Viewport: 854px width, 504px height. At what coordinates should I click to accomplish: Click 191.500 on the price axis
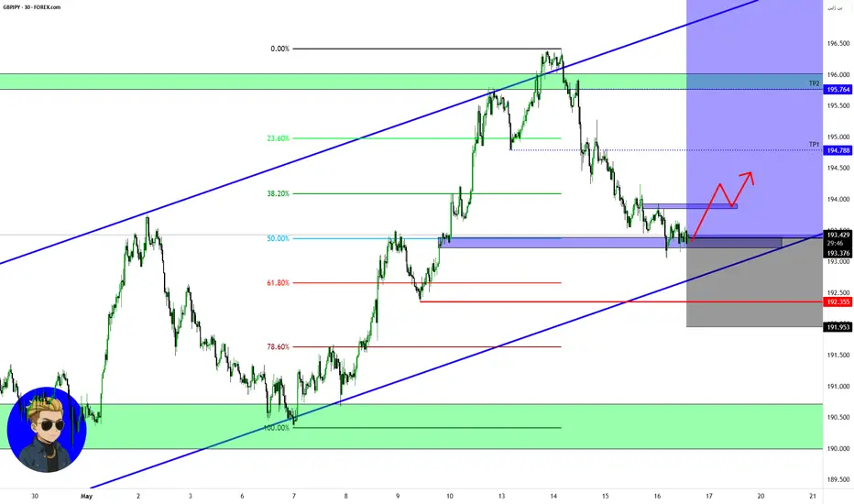838,356
